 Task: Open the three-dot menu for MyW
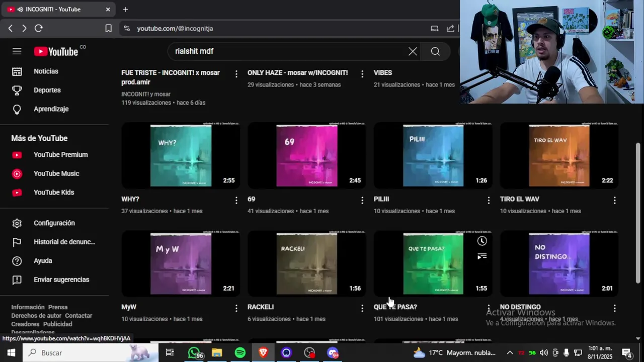(236, 308)
